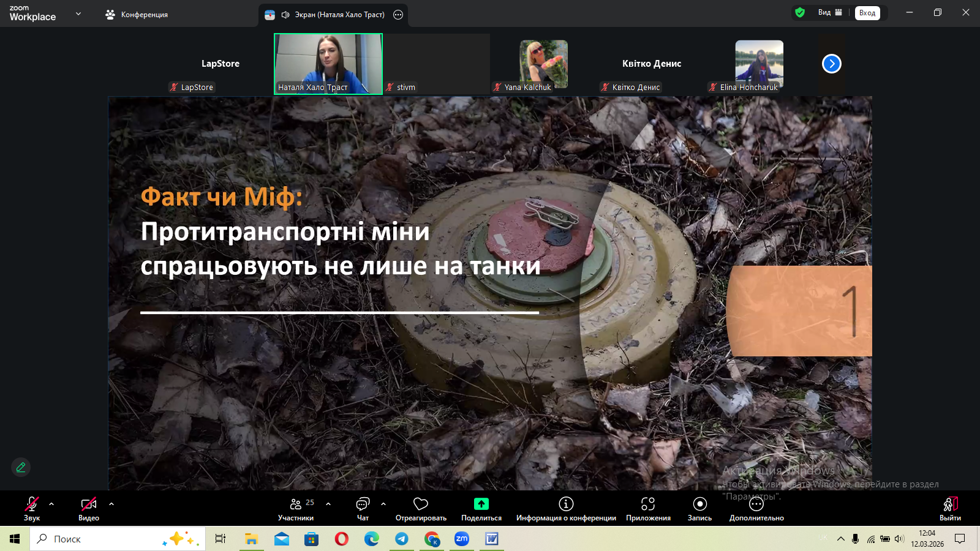Click the green Share screen icon

pos(481,504)
